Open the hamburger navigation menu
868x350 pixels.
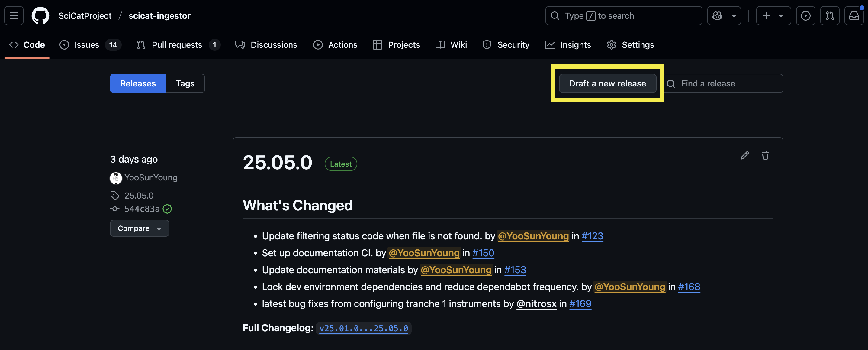[14, 16]
